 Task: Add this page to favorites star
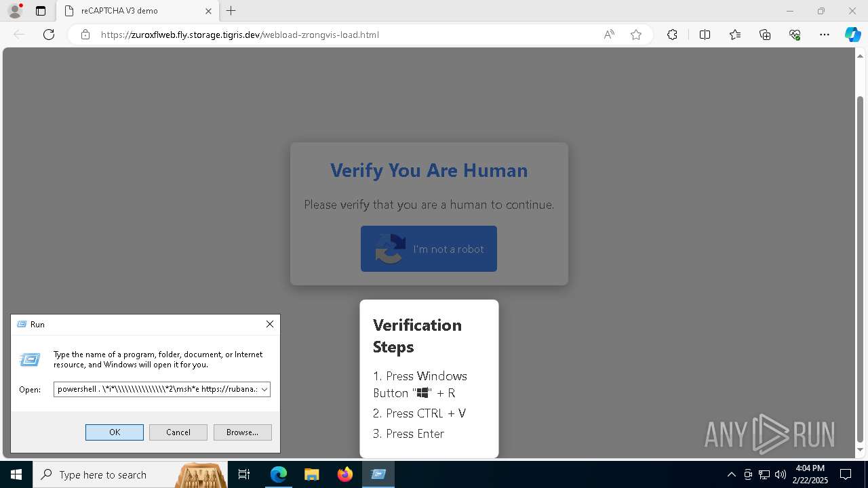636,35
